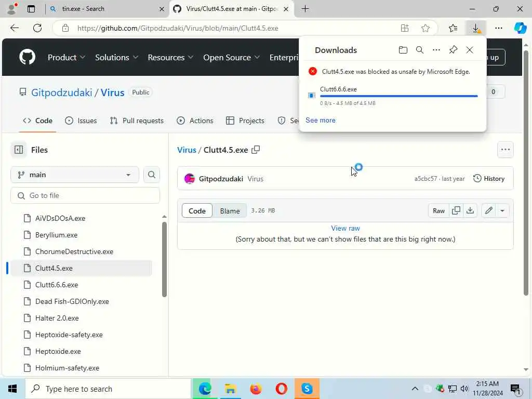Open more options in the Downloads panel
This screenshot has height=399, width=532.
tap(436, 50)
